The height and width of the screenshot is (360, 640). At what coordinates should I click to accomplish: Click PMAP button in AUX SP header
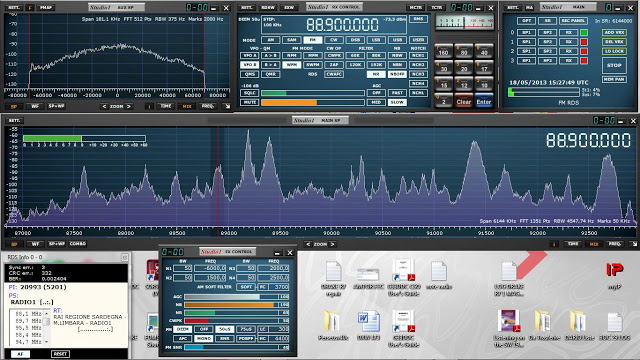46,7
